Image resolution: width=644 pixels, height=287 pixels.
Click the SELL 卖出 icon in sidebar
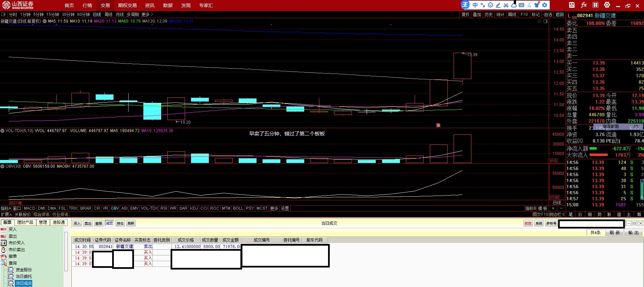point(3,236)
